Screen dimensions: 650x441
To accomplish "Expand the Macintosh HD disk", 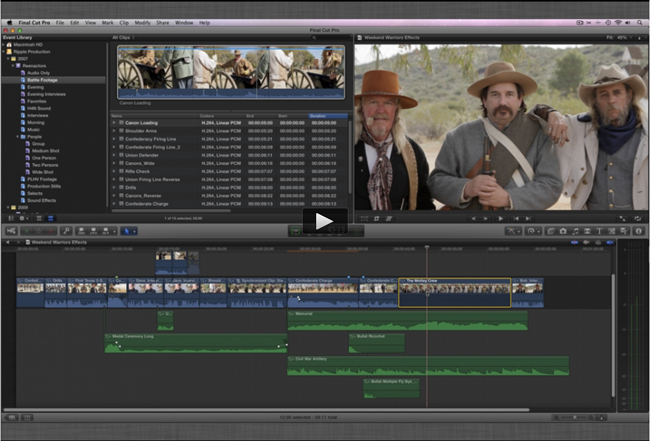I will pyautogui.click(x=4, y=44).
